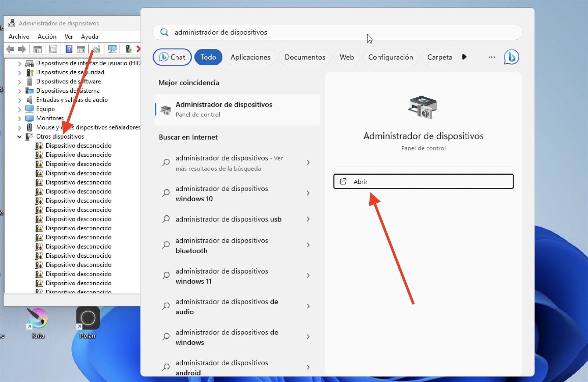Expand Mouse y otros dispositivos señaladores node
The height and width of the screenshot is (382, 588).
19,128
